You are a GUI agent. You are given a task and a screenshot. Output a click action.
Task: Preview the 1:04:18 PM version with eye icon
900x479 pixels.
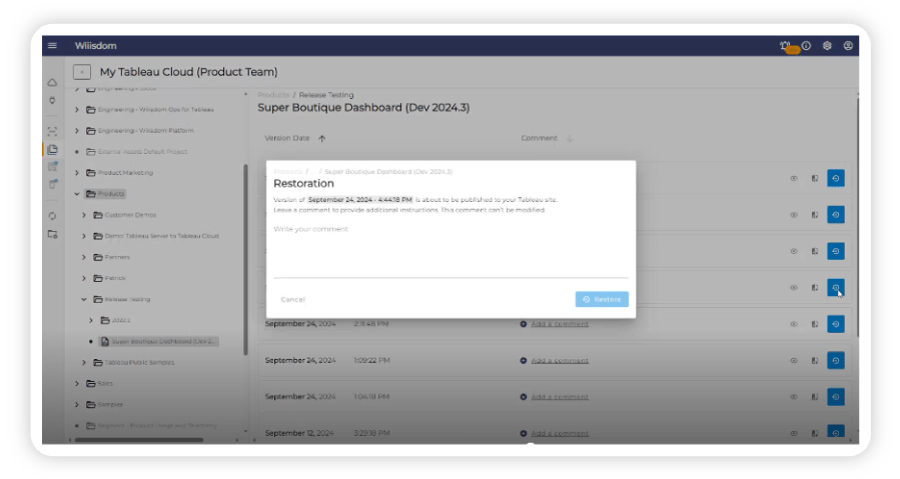click(x=794, y=397)
